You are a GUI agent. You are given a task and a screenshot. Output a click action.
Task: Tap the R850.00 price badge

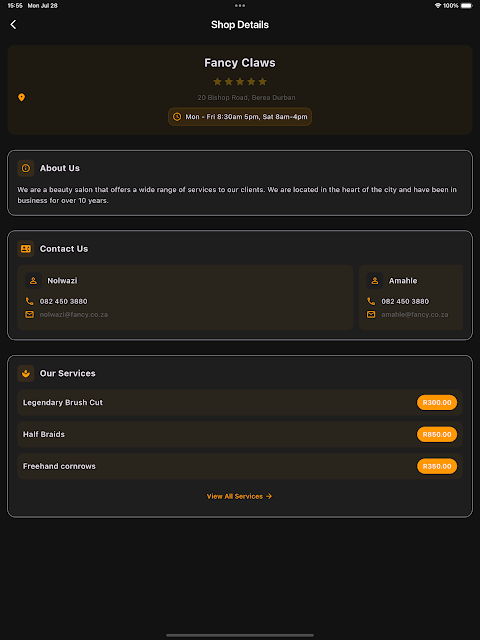coord(437,434)
